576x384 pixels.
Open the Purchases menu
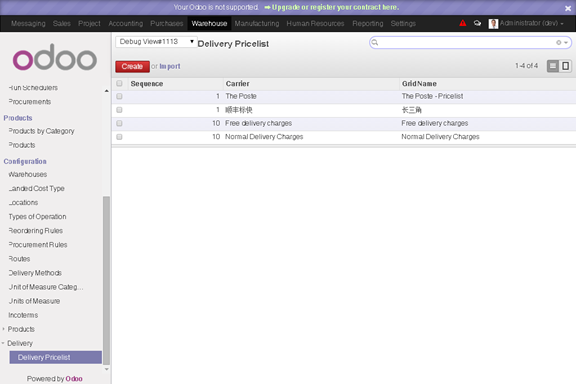coord(167,24)
